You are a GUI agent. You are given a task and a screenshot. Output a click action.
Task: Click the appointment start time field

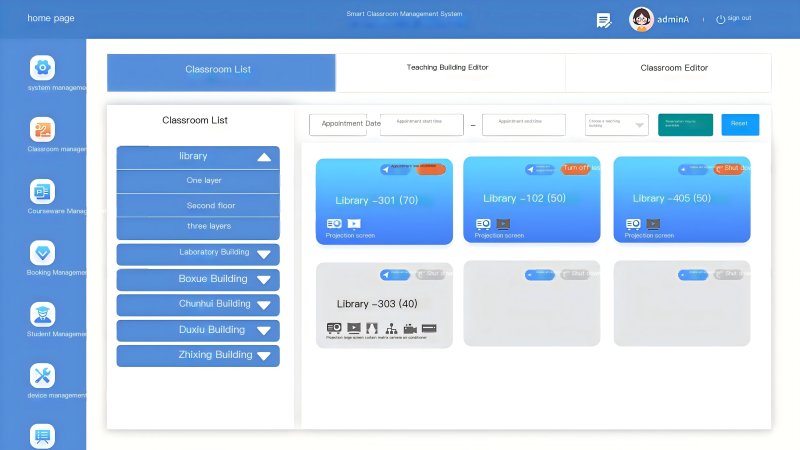coord(421,124)
